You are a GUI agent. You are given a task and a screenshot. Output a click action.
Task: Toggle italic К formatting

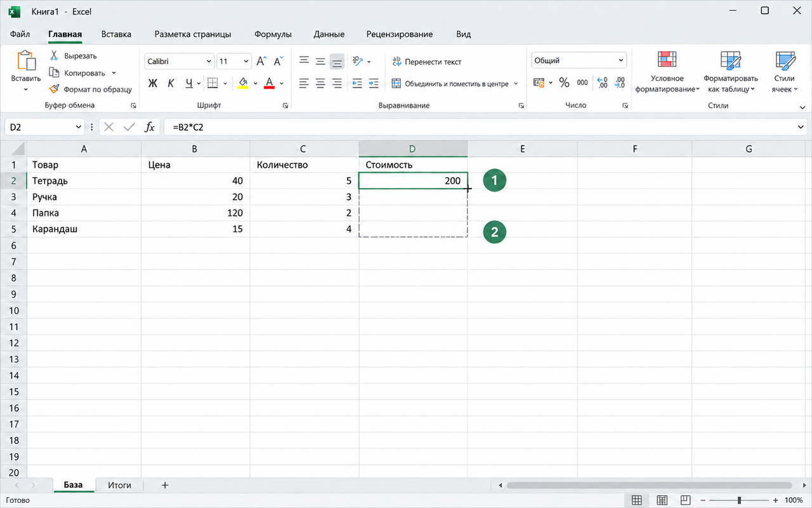pyautogui.click(x=171, y=83)
